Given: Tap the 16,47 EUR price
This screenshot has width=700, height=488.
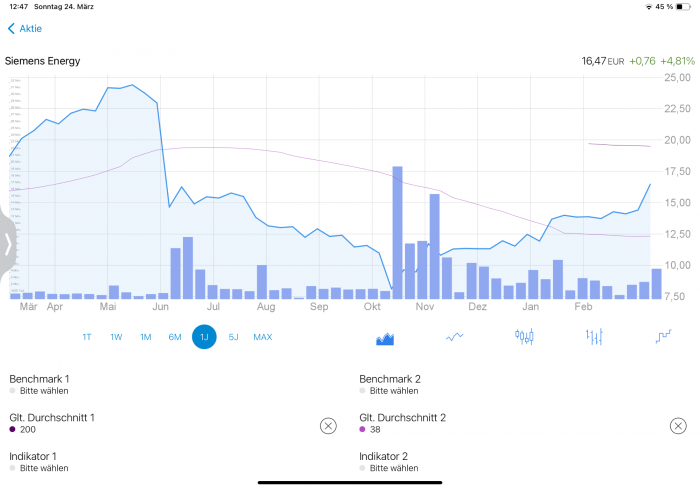Looking at the screenshot, I should coord(603,61).
